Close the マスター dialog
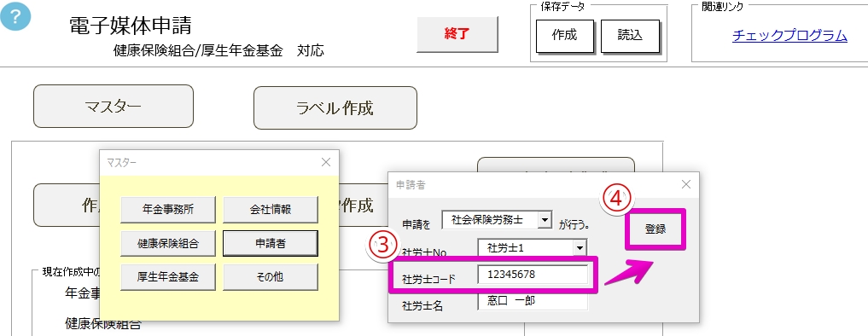Image resolution: width=868 pixels, height=336 pixels. click(326, 162)
